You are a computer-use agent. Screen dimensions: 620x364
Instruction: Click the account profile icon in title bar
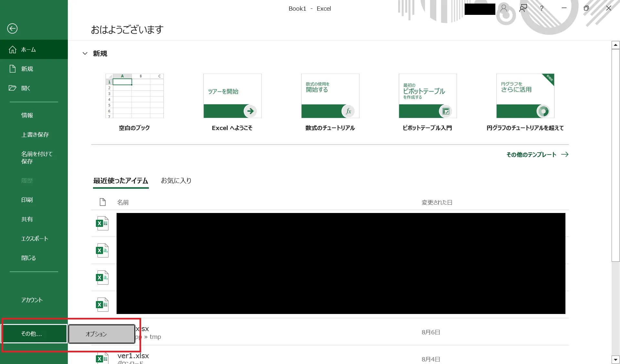503,8
